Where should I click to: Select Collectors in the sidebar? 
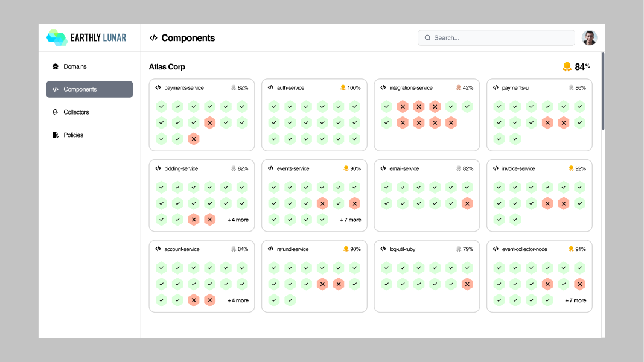pyautogui.click(x=89, y=112)
